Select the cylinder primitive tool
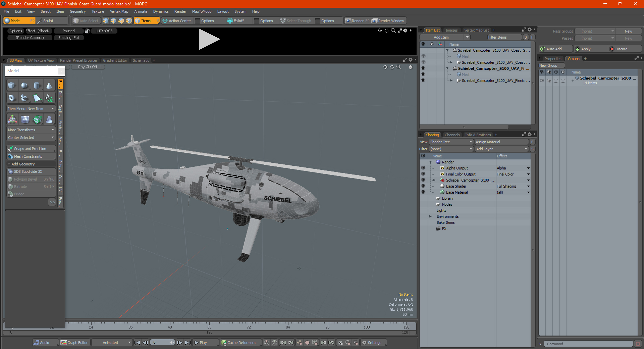644x349 pixels. coord(37,86)
